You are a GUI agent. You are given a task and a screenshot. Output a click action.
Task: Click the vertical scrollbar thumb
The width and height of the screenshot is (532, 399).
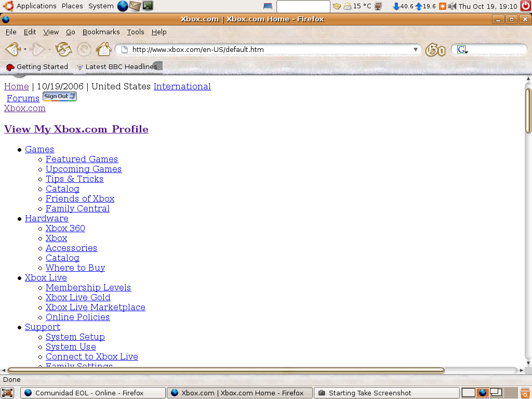(x=528, y=111)
